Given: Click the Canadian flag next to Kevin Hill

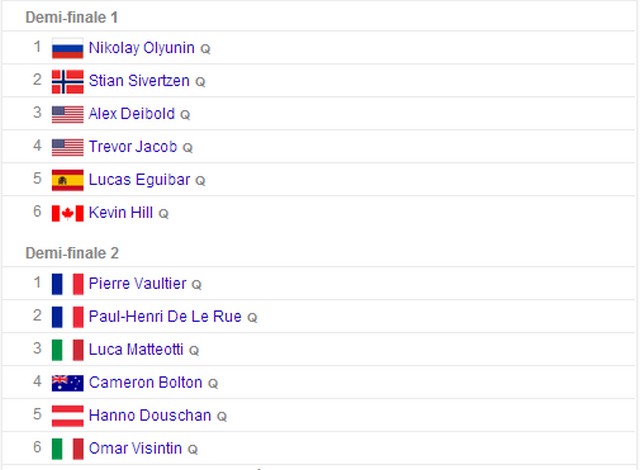Looking at the screenshot, I should pyautogui.click(x=67, y=213).
